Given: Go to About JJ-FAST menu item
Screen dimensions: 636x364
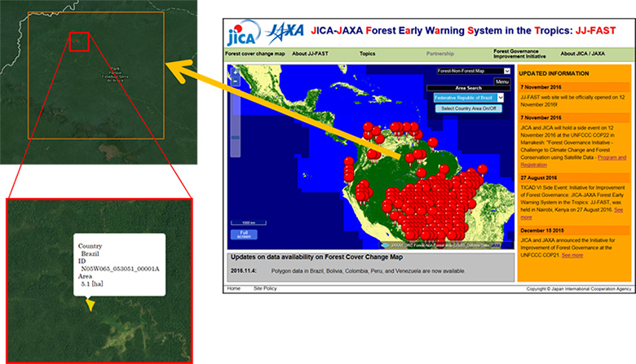Looking at the screenshot, I should (x=310, y=54).
